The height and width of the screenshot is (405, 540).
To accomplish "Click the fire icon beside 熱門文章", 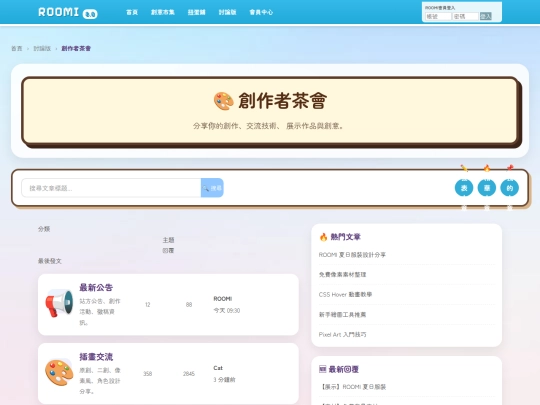I will (x=323, y=237).
